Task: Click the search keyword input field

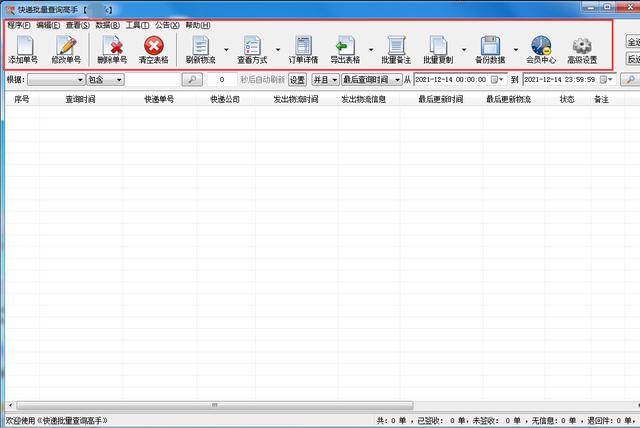Action: coord(152,80)
